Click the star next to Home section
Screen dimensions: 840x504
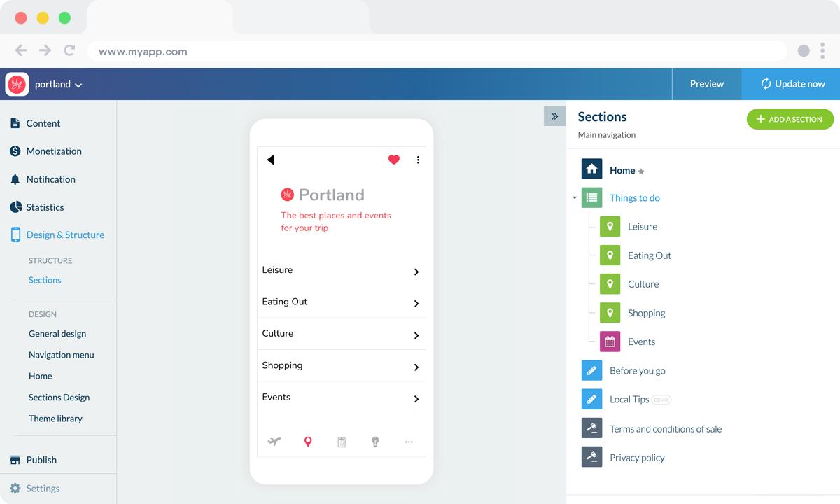point(641,171)
